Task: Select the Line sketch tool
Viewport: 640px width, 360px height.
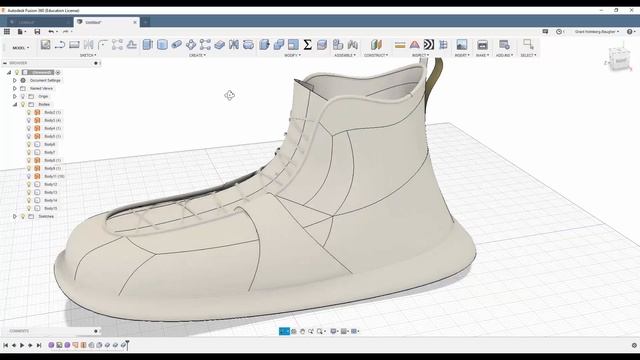Action: 60,44
